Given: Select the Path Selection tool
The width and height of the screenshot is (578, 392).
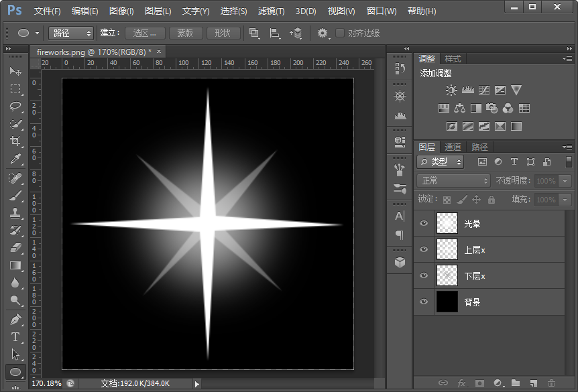Looking at the screenshot, I should coord(15,354).
